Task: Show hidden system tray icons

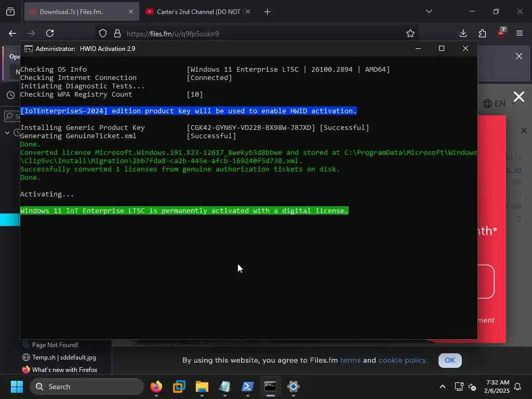Action: tap(443, 387)
